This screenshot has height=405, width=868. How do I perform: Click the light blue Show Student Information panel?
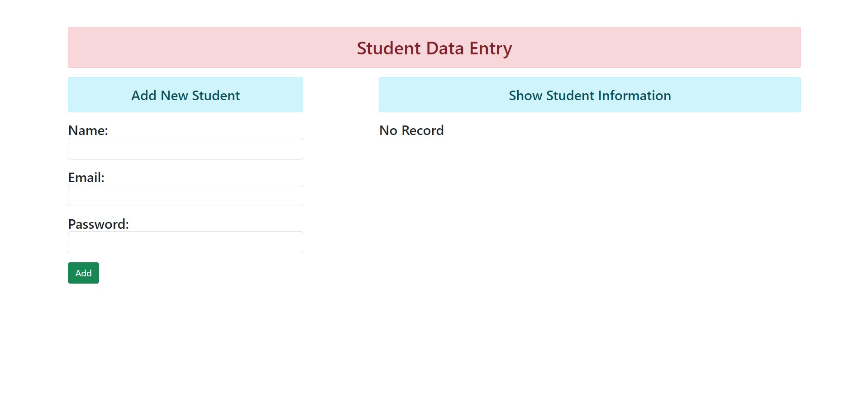coord(589,95)
